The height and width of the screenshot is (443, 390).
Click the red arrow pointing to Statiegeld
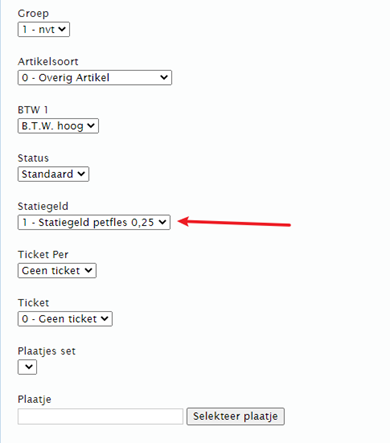[x=234, y=222]
